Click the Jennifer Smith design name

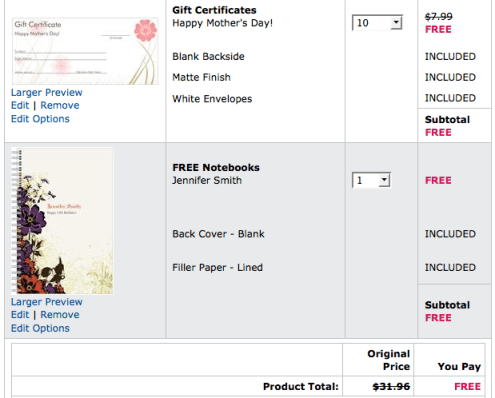coord(207,180)
